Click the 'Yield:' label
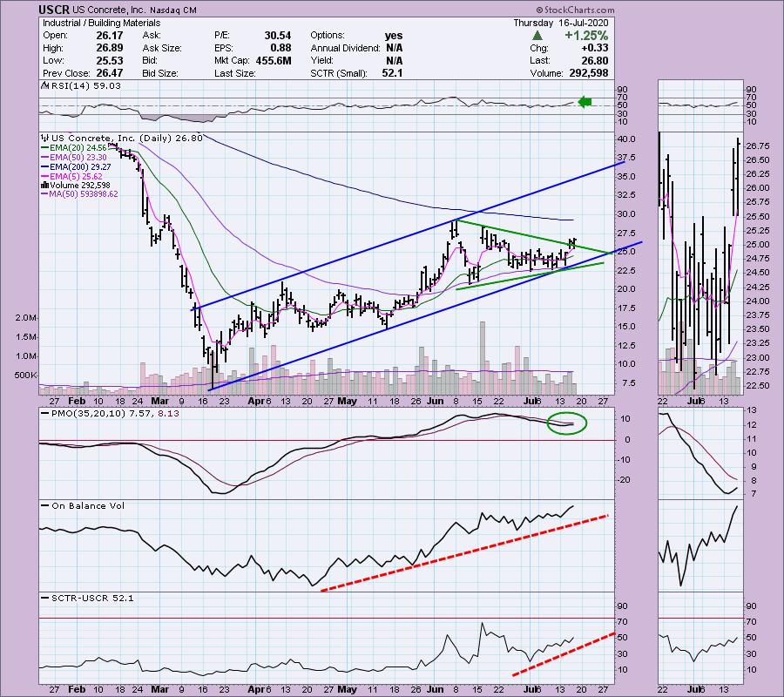The image size is (784, 697). click(x=321, y=60)
